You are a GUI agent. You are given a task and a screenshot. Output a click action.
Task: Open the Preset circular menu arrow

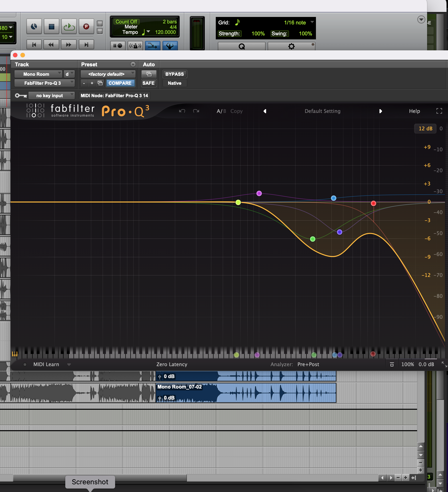[x=133, y=64]
